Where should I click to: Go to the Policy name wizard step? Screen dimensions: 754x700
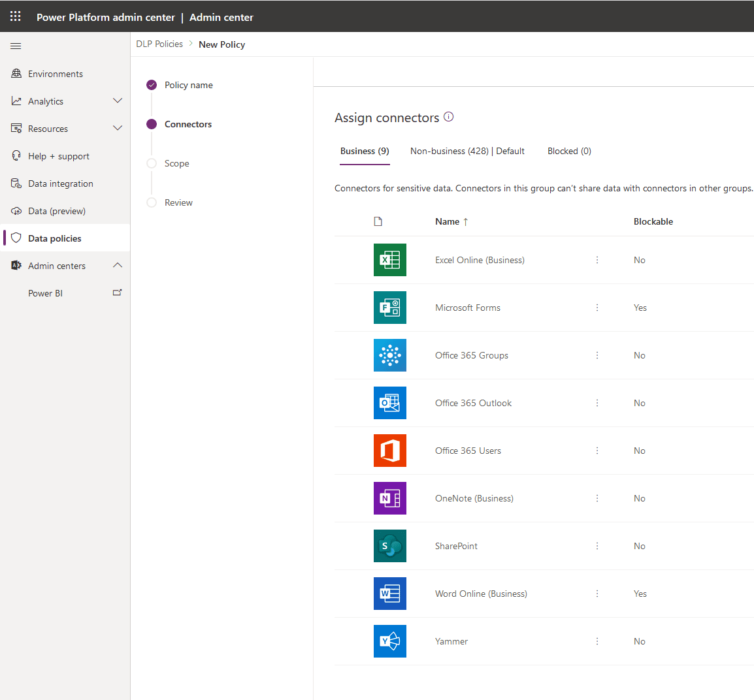pos(188,85)
